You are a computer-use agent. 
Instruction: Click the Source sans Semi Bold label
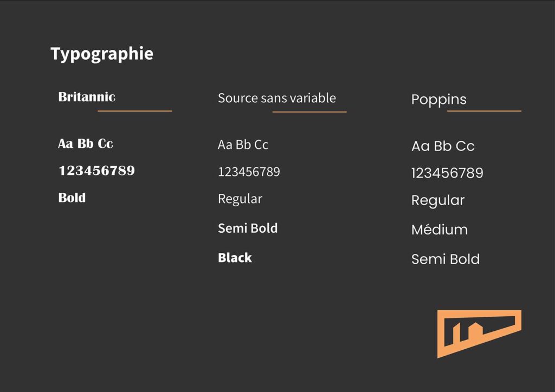click(248, 228)
